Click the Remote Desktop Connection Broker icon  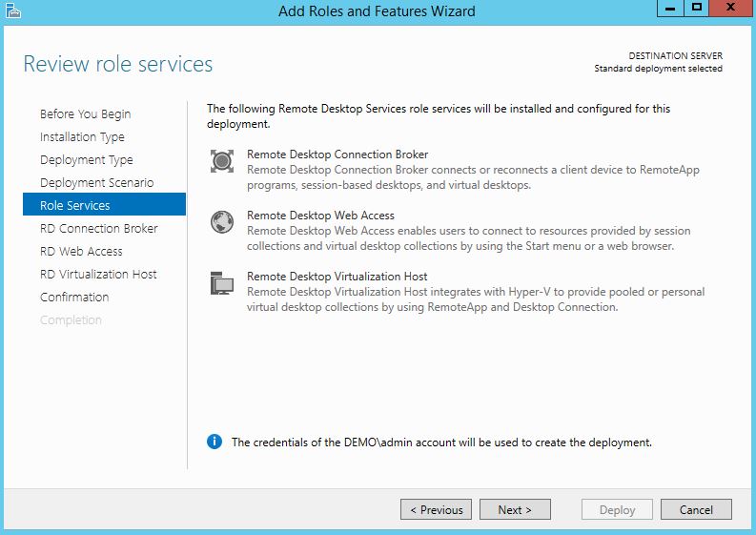pyautogui.click(x=222, y=161)
